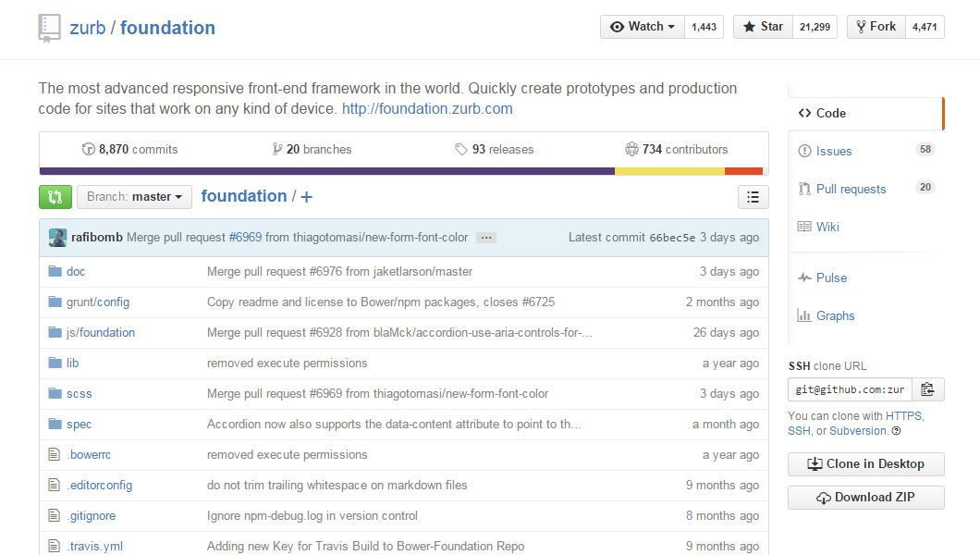Click the repository book icon near zurb
Image resolution: width=980 pixels, height=555 pixels.
click(49, 28)
